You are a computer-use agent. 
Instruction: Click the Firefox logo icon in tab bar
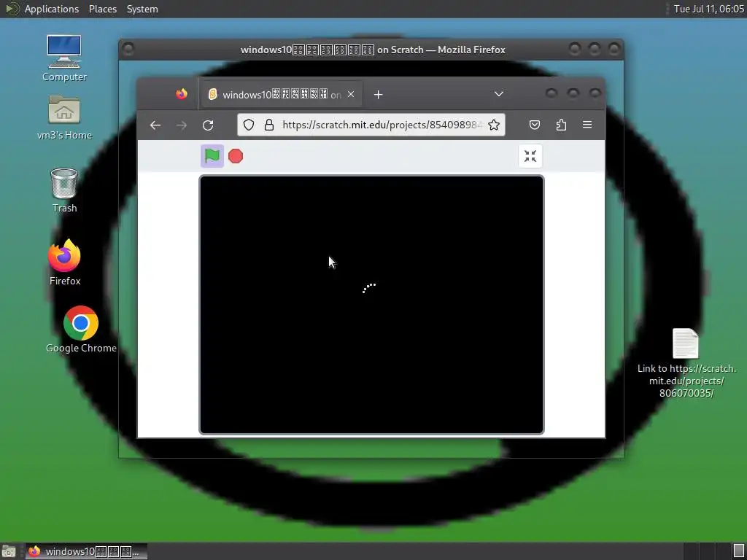click(182, 94)
